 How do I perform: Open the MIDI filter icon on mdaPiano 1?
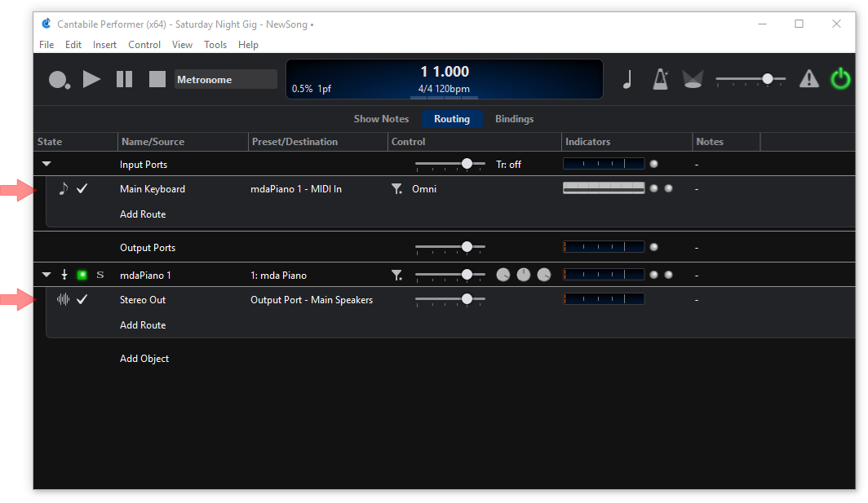[x=396, y=275]
